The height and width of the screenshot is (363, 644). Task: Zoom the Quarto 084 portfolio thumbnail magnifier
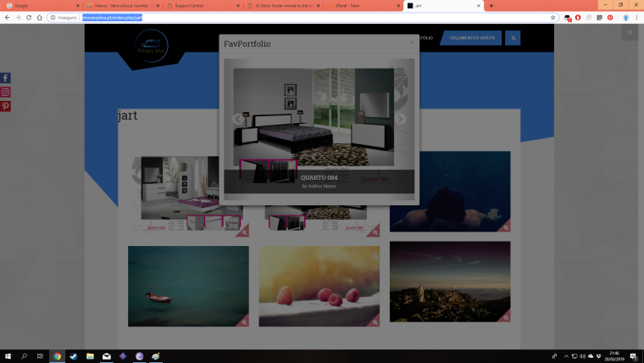(x=375, y=232)
